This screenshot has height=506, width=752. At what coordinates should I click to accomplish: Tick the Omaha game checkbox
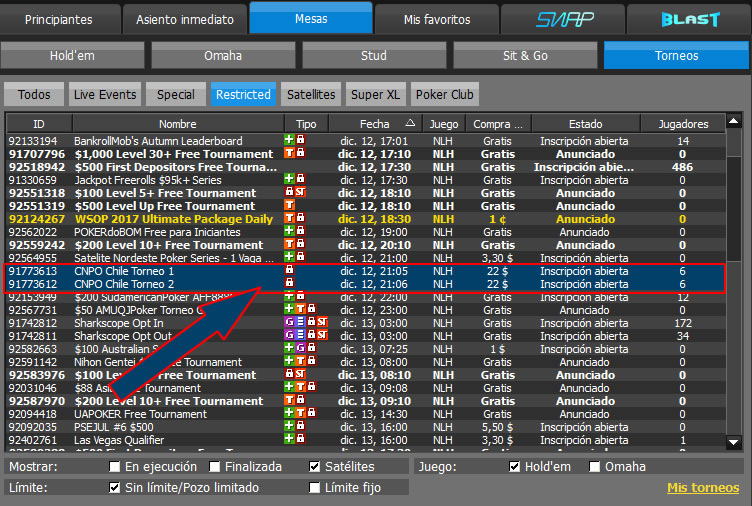(595, 467)
